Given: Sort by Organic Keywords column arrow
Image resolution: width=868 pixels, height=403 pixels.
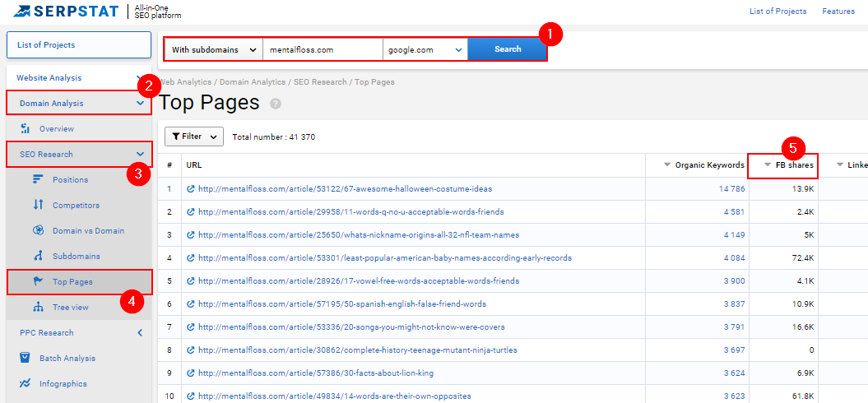Looking at the screenshot, I should click(x=667, y=165).
